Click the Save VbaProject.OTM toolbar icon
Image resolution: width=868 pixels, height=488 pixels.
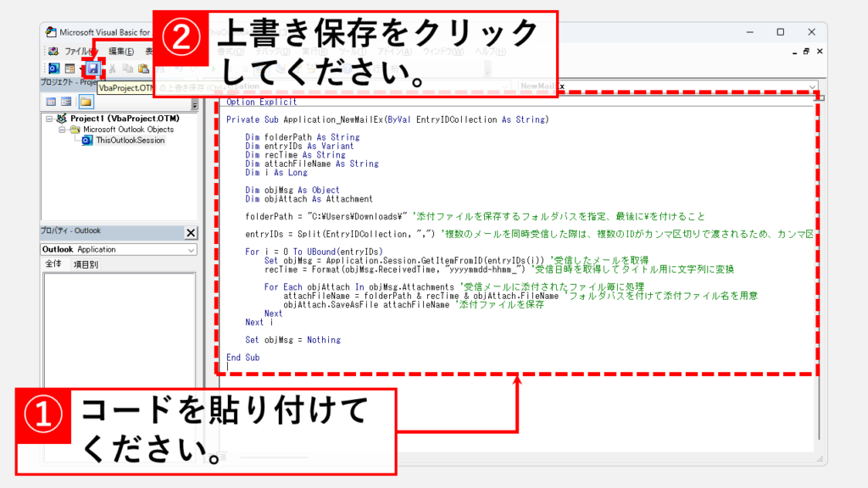click(92, 69)
